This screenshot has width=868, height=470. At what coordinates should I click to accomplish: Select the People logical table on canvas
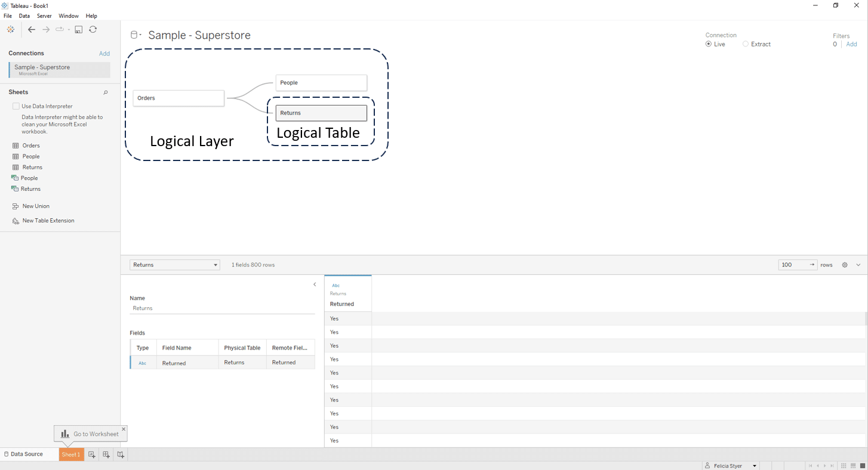[x=321, y=82]
